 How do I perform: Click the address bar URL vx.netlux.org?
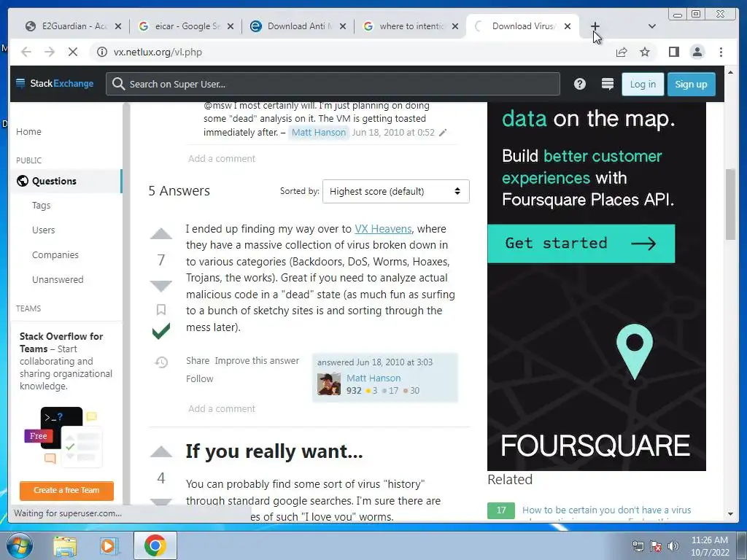[x=158, y=52]
